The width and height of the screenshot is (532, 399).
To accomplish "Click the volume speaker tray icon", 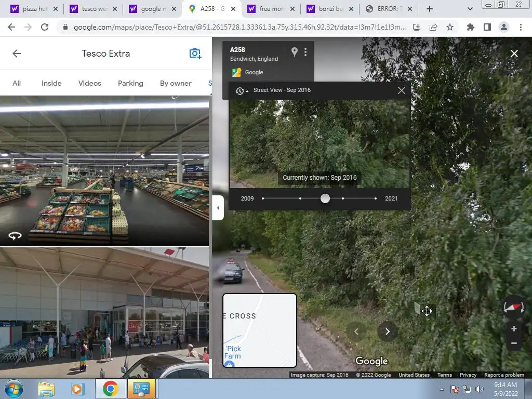I will coord(479,389).
